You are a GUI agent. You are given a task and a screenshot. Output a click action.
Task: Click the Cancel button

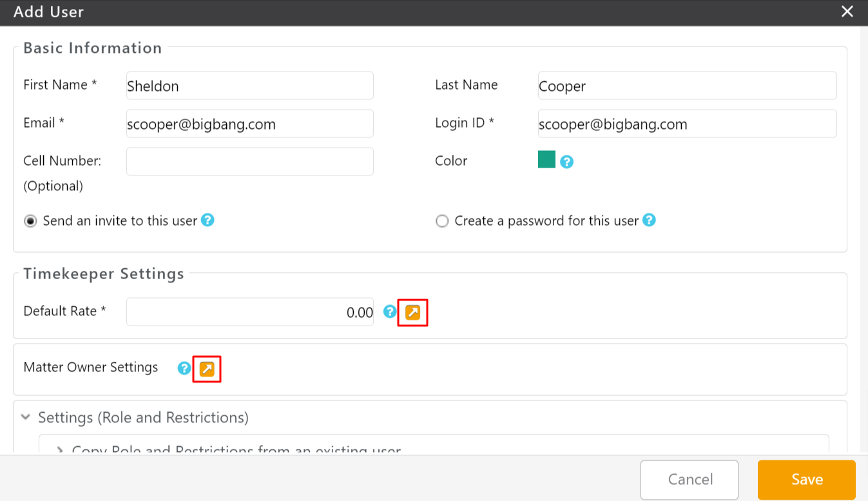tap(689, 480)
